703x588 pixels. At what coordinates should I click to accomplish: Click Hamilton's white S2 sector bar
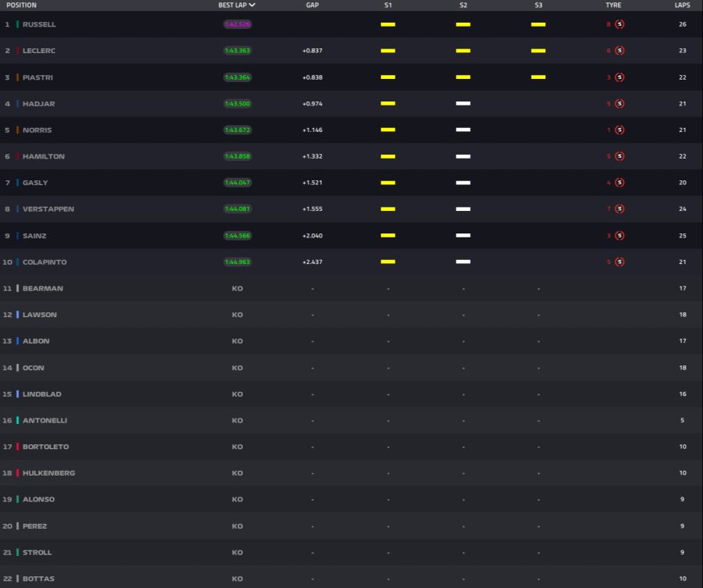(463, 156)
